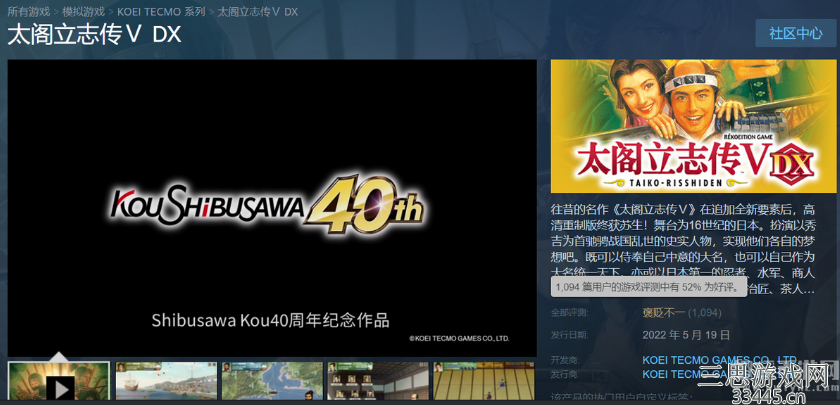The width and height of the screenshot is (840, 405).
Task: Select the map overview screenshot thumbnail
Action: [x=273, y=383]
